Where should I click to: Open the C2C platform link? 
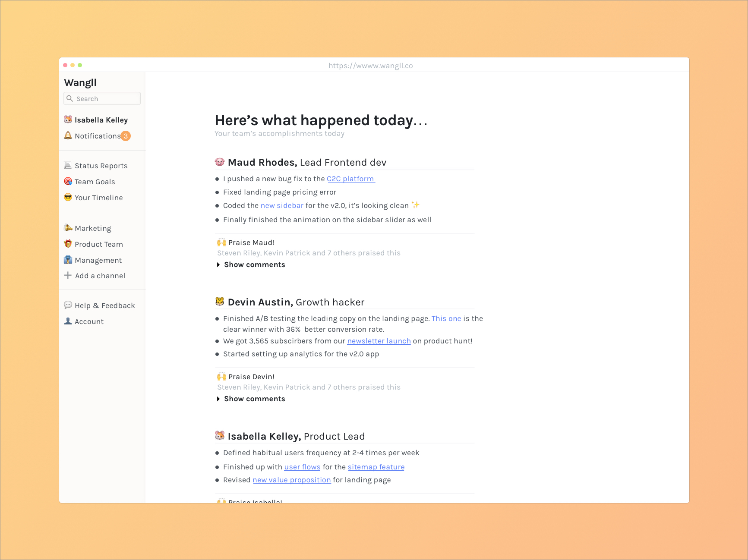coord(350,179)
